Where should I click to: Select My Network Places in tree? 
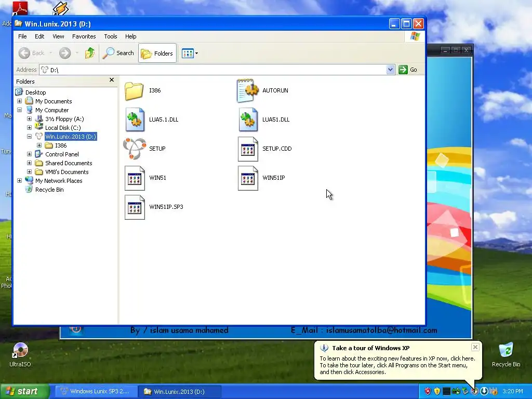(59, 180)
